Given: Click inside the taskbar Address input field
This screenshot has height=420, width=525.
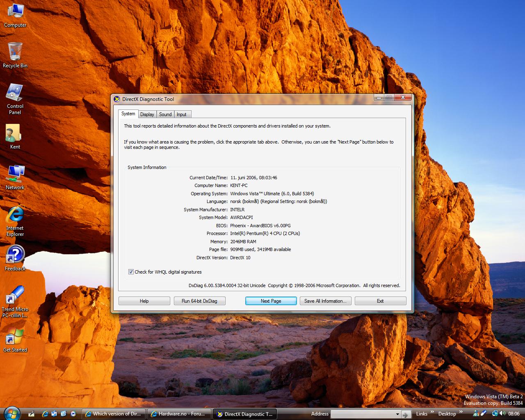Looking at the screenshot, I should (363, 414).
